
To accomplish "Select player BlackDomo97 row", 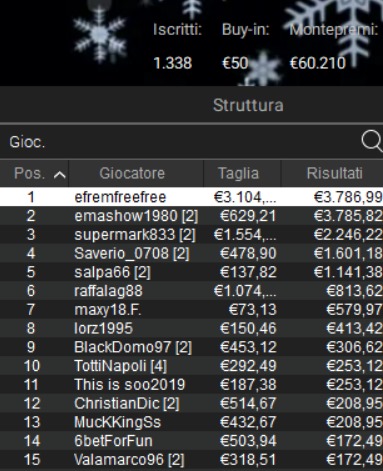I will coord(191,347).
